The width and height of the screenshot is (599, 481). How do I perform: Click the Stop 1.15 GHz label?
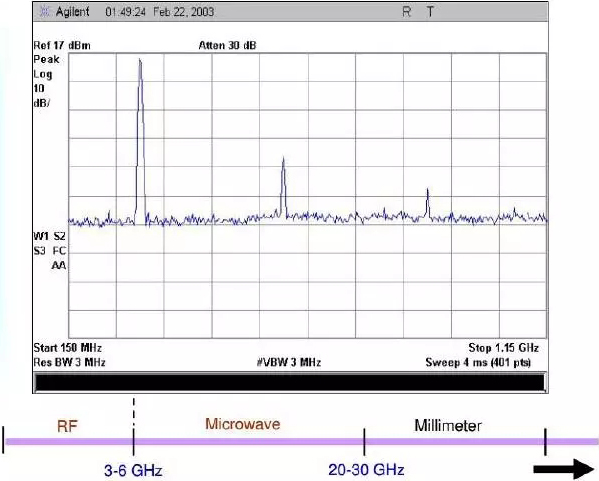(503, 348)
